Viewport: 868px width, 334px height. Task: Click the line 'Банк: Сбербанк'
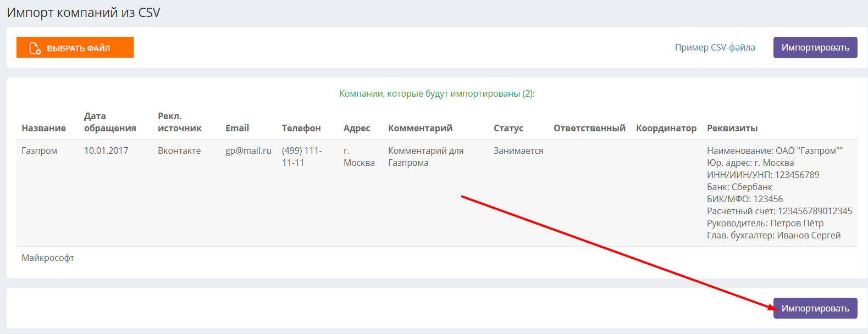pos(739,187)
